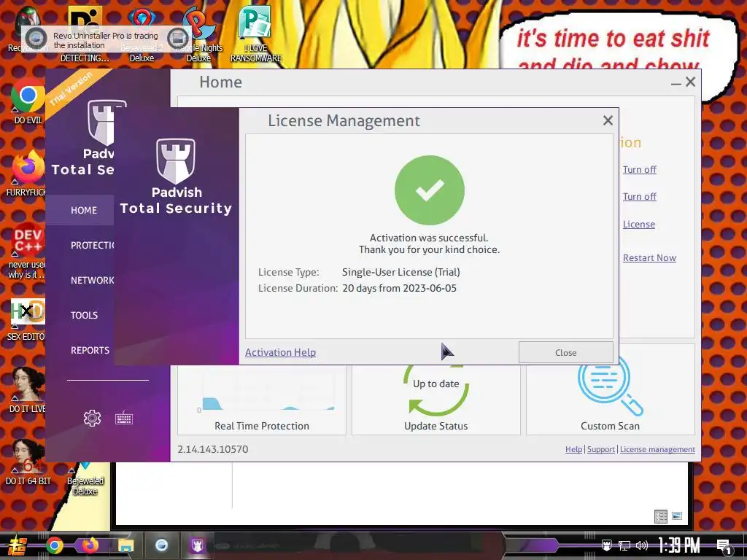Image resolution: width=747 pixels, height=560 pixels.
Task: Open the DO IT 64 BIT desktop icon
Action: (28, 462)
